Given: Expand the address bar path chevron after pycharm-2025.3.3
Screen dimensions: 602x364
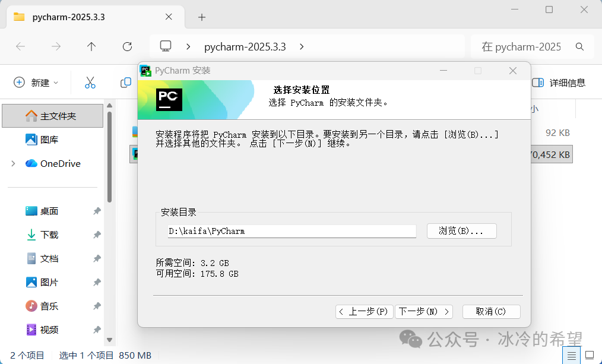Looking at the screenshot, I should pos(302,46).
